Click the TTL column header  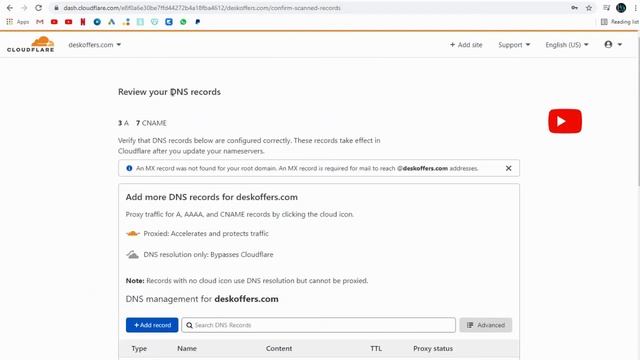click(376, 348)
